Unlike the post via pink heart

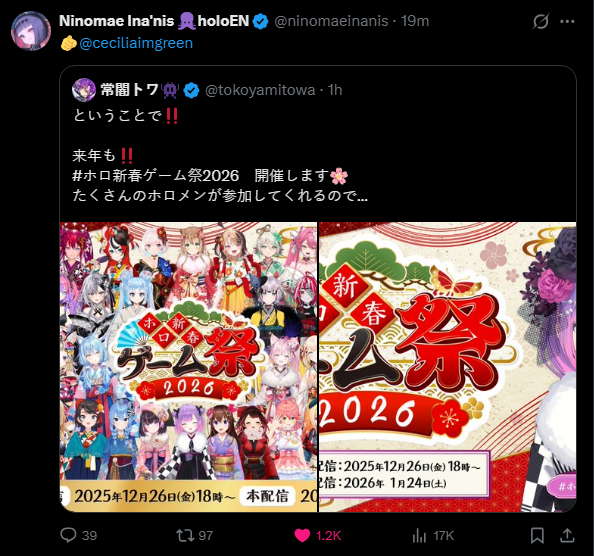pyautogui.click(x=302, y=536)
